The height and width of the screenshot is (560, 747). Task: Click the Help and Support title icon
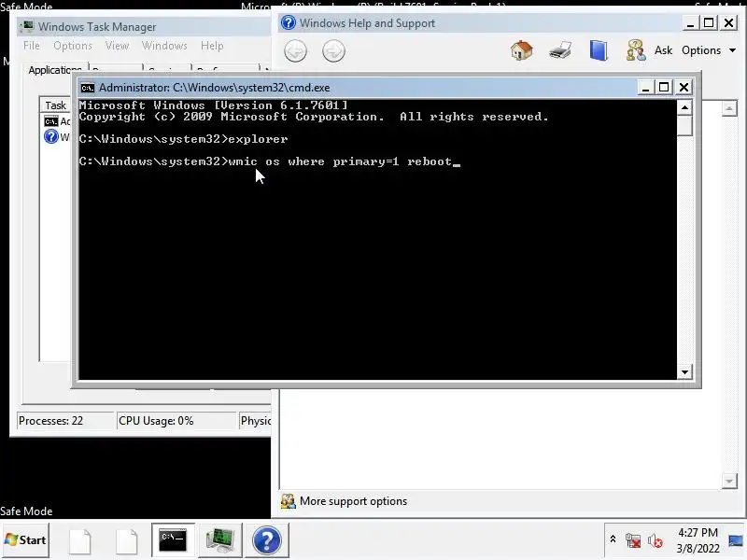point(289,22)
